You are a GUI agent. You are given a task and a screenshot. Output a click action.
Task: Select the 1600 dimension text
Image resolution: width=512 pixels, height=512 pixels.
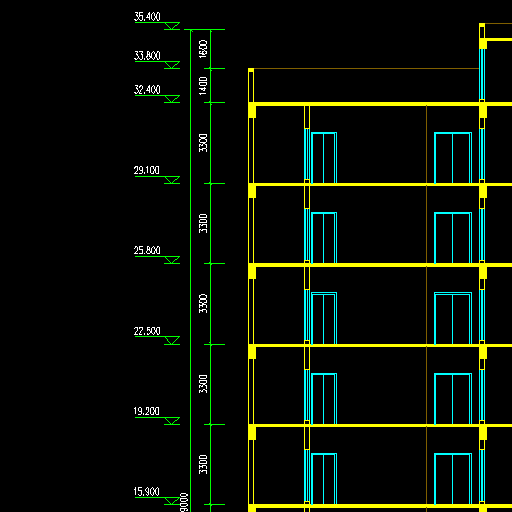pyautogui.click(x=203, y=49)
